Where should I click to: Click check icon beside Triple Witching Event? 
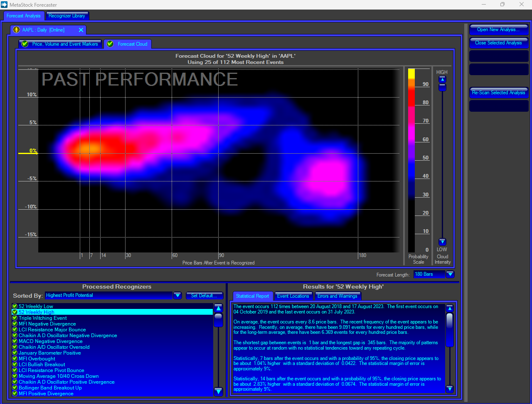[15, 318]
